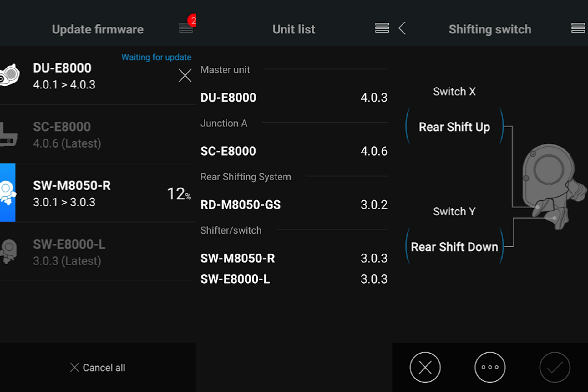The height and width of the screenshot is (392, 588).
Task: Select SW-M8050-R 3.0.1 > 3.0.3 update row
Action: coord(98,193)
